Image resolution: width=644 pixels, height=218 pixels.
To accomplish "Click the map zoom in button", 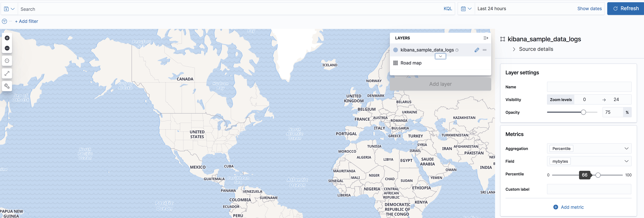I will point(7,38).
